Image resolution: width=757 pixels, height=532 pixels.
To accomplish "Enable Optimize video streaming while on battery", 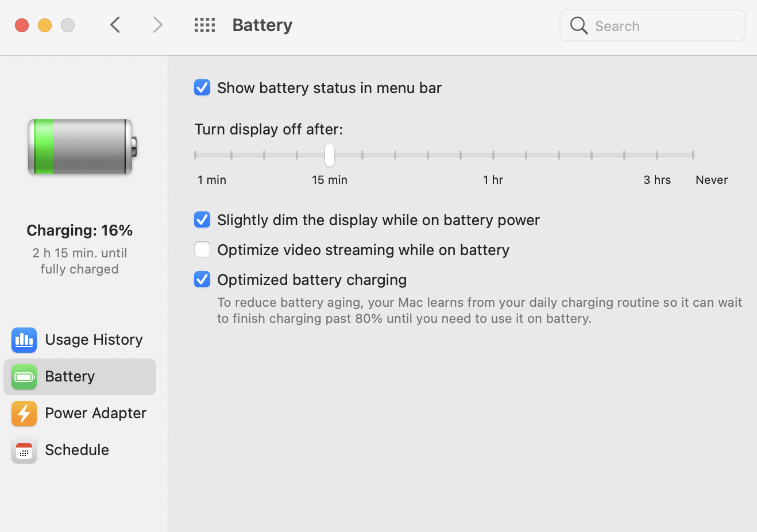I will click(202, 249).
